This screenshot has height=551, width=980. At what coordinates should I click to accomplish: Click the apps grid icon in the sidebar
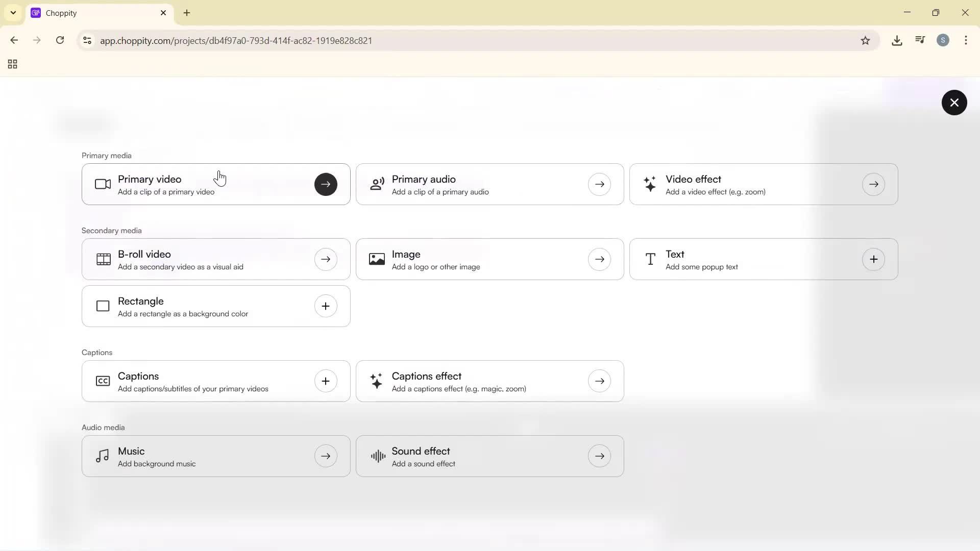(x=12, y=64)
